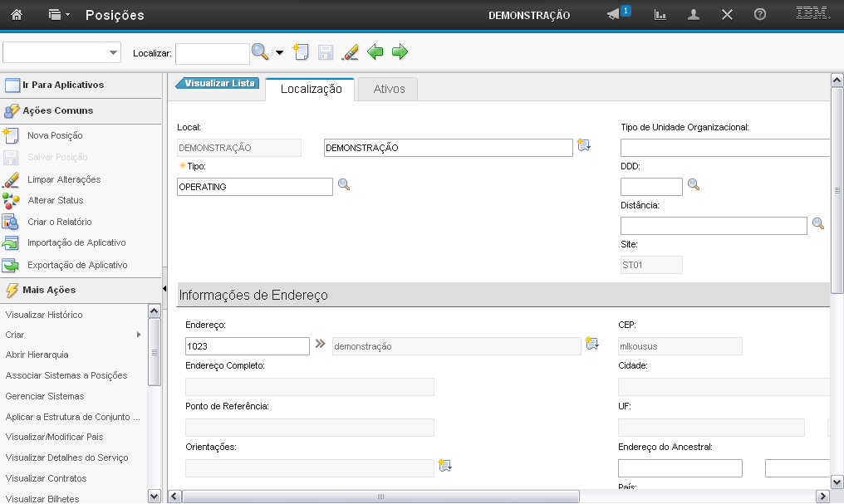Click the clear changes eraser icon
The image size is (844, 504).
tap(351, 52)
